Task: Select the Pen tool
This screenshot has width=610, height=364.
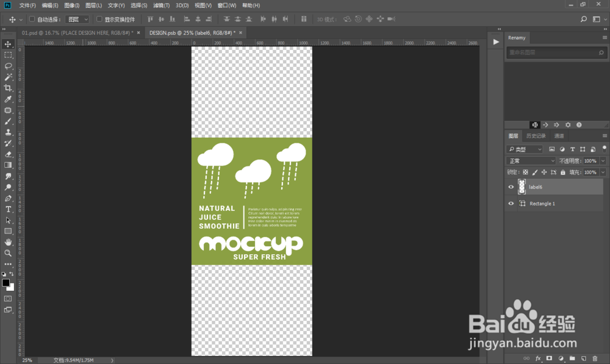Action: pyautogui.click(x=8, y=198)
